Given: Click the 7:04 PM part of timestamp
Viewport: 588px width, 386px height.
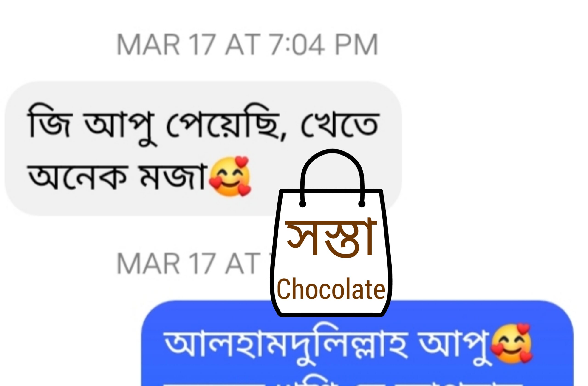Looking at the screenshot, I should click(323, 45).
